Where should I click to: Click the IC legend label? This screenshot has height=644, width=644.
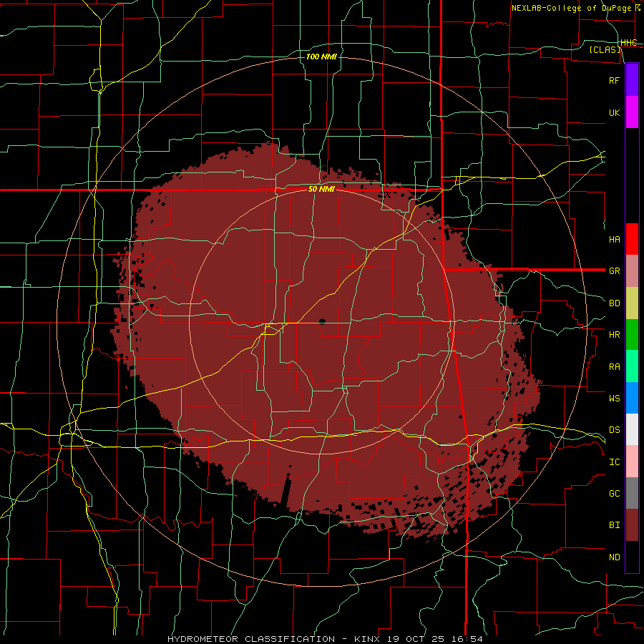tap(615, 462)
